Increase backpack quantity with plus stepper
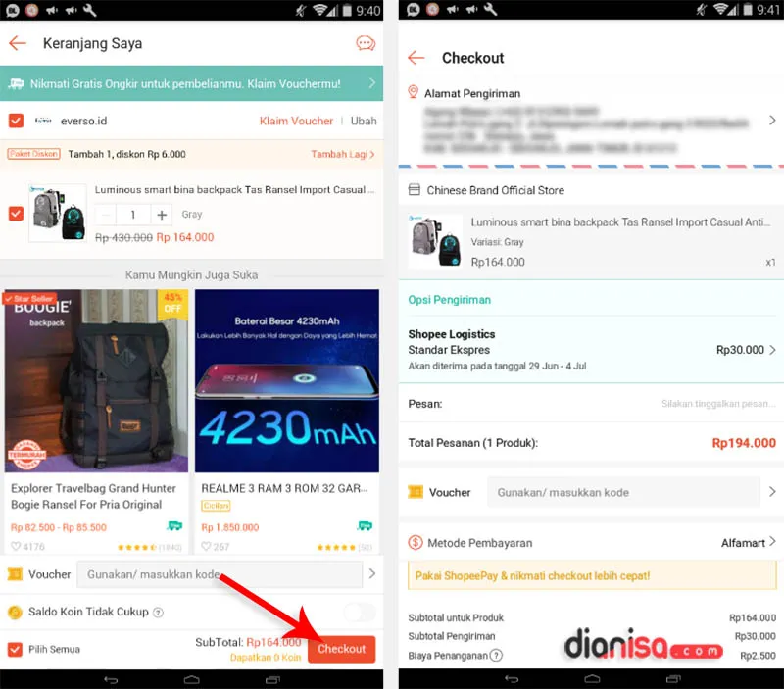This screenshot has height=689, width=784. tap(163, 214)
